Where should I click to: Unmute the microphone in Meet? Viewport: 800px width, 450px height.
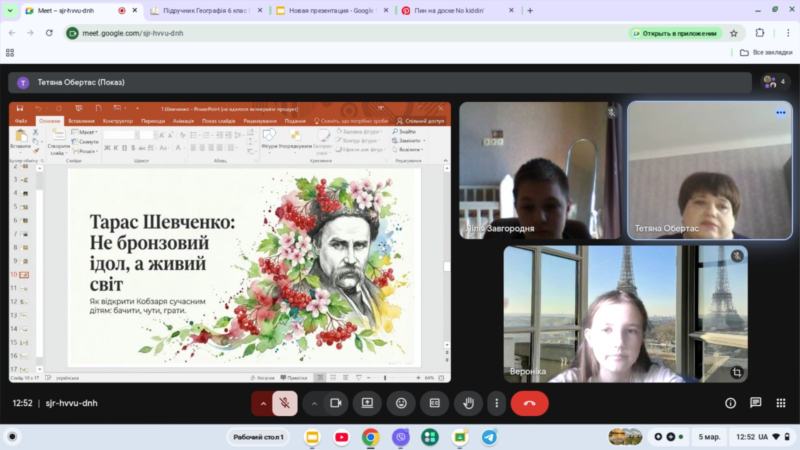[x=285, y=403]
